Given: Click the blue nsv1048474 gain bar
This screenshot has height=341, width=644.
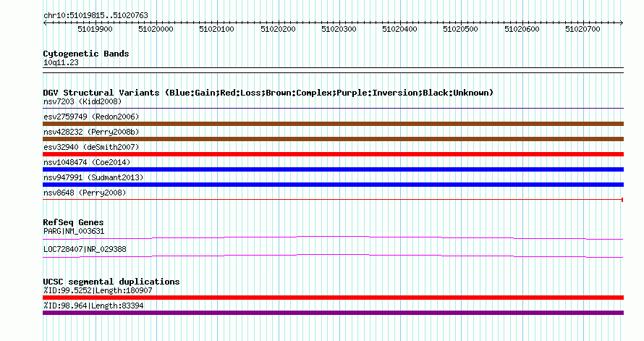Looking at the screenshot, I should (x=333, y=169).
